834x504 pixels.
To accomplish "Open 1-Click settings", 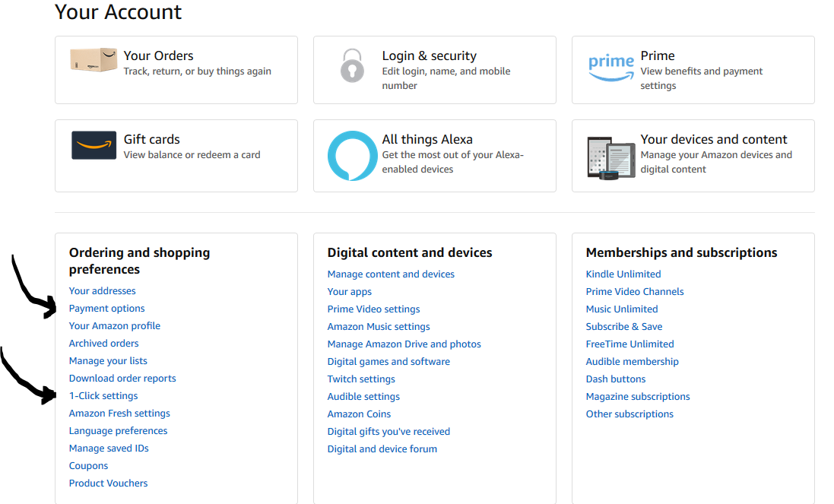I will click(103, 396).
